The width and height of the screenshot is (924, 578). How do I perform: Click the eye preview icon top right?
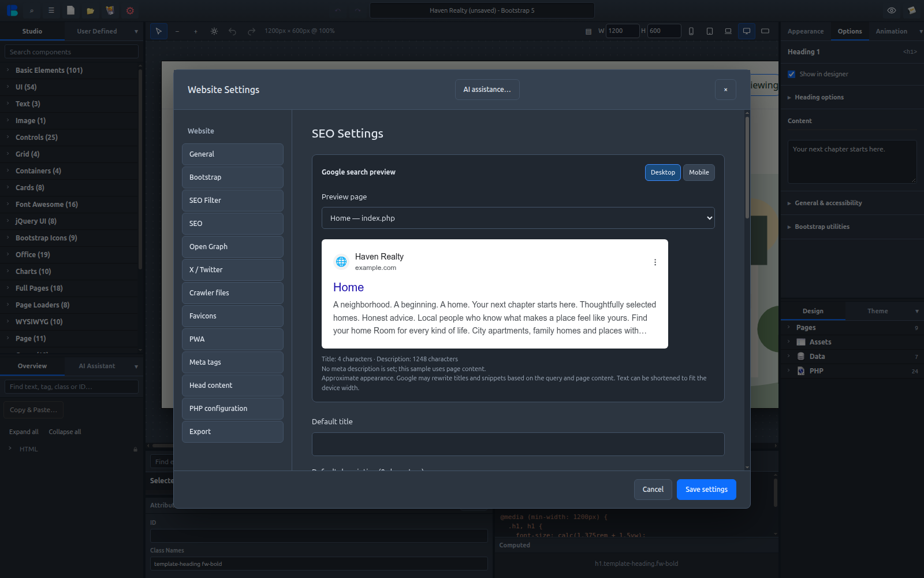[892, 10]
